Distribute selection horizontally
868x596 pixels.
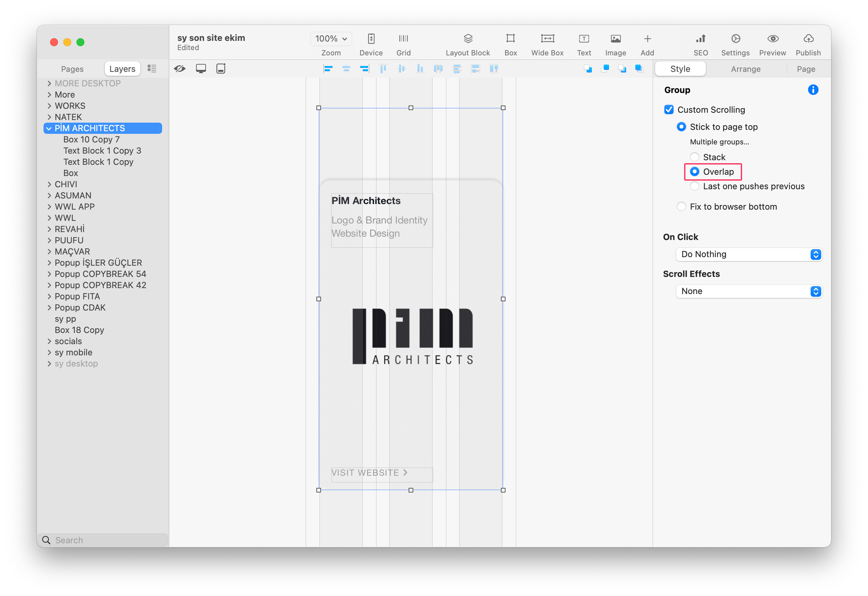point(438,69)
